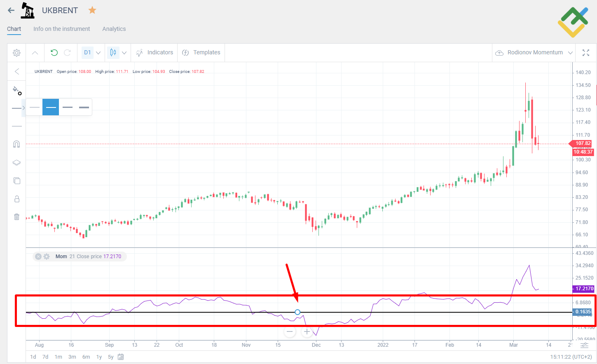Toggle UKBRENT as a favorite star
Viewport: 597px width, 364px height.
[x=92, y=10]
